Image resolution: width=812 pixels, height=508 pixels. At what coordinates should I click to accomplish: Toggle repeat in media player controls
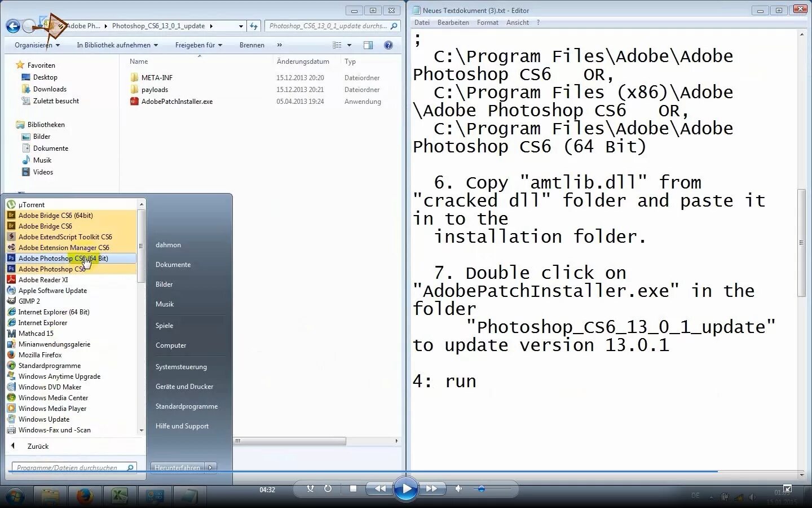[328, 489]
